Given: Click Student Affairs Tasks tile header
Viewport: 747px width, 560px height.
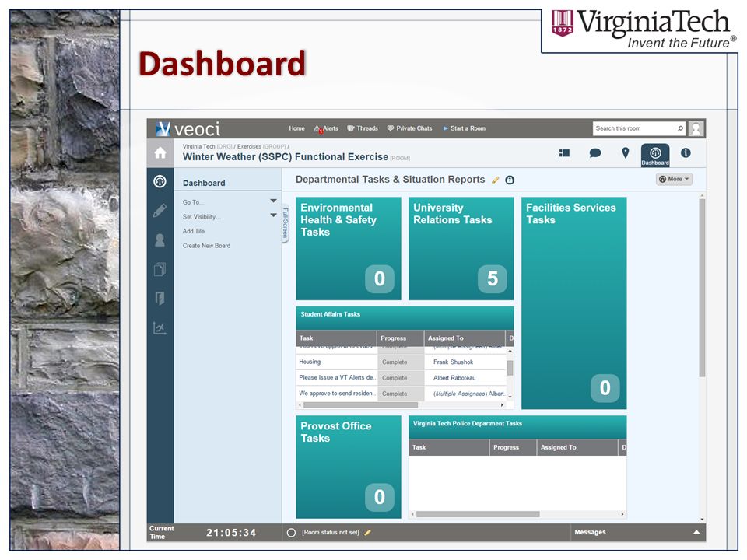Looking at the screenshot, I should [x=405, y=317].
